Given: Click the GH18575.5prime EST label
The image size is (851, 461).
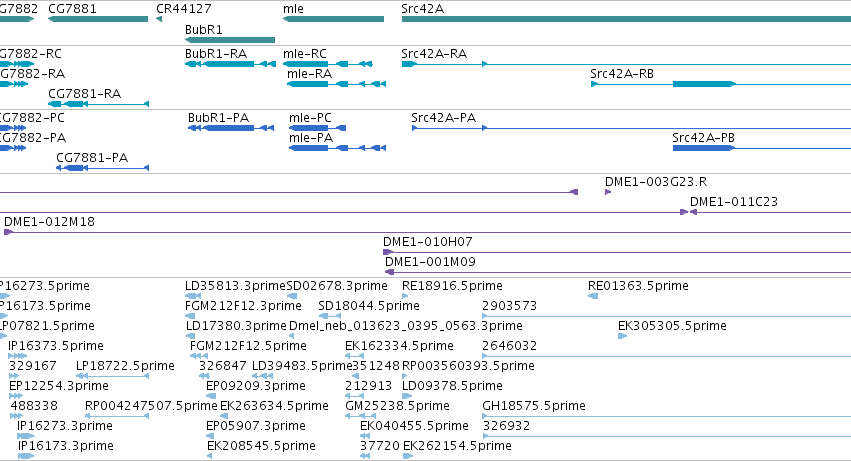Looking at the screenshot, I should coord(534,407).
